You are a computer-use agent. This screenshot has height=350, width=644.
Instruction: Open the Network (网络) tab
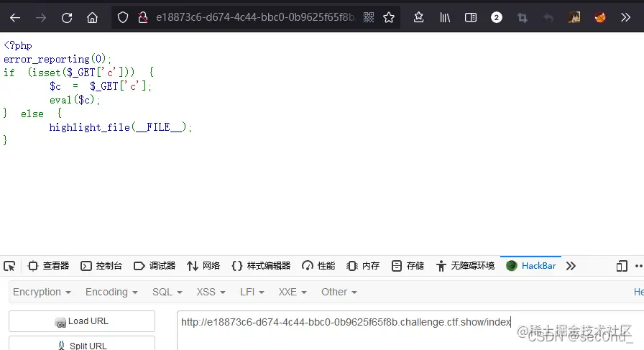pos(203,266)
